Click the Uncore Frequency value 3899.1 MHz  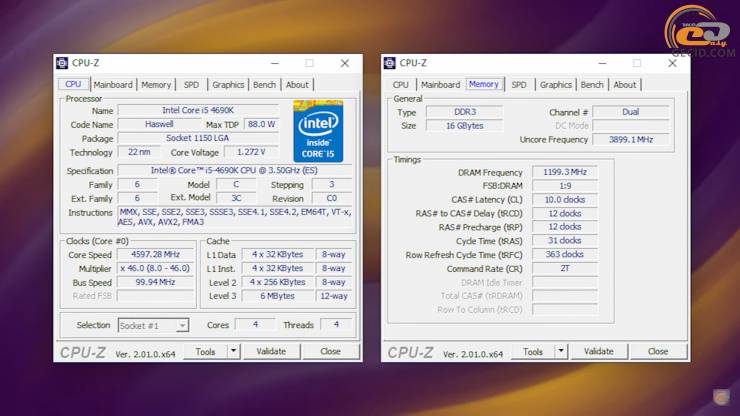631,139
